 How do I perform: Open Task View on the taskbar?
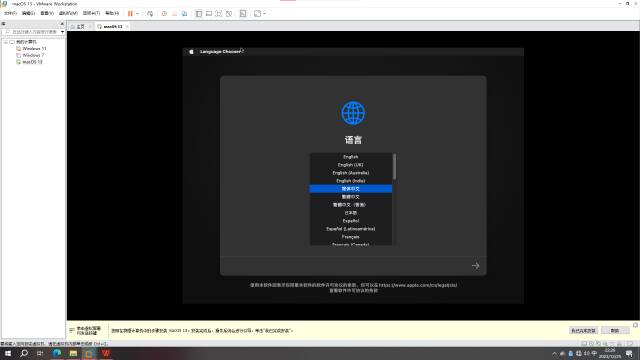click(40, 353)
